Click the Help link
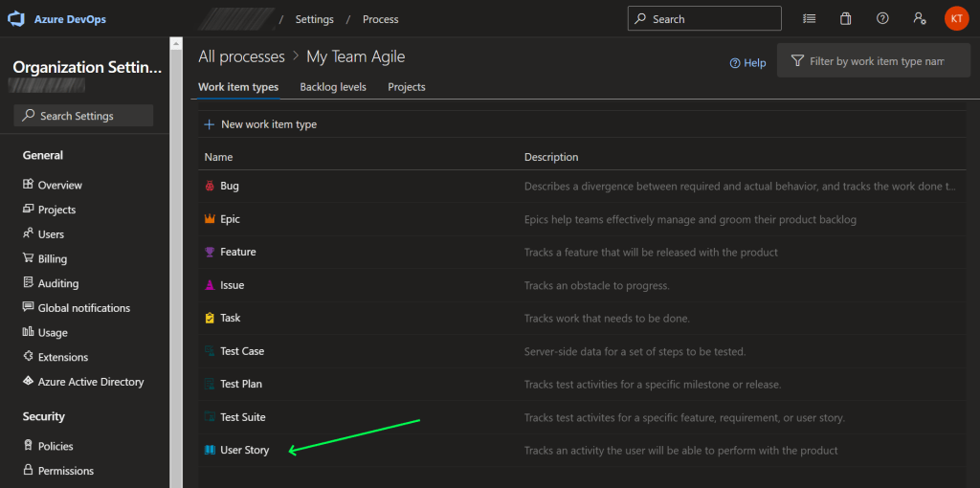The width and height of the screenshot is (980, 488). [x=747, y=63]
